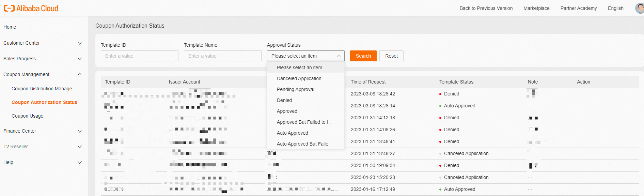Expand the Finance Center menu chevron
Image resolution: width=644 pixels, height=196 pixels.
(80, 131)
